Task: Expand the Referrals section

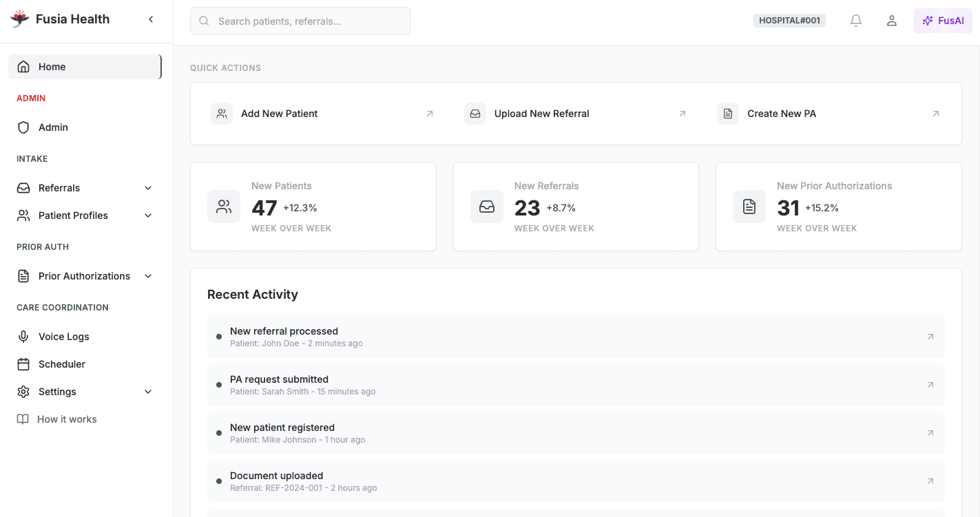Action: click(x=148, y=187)
